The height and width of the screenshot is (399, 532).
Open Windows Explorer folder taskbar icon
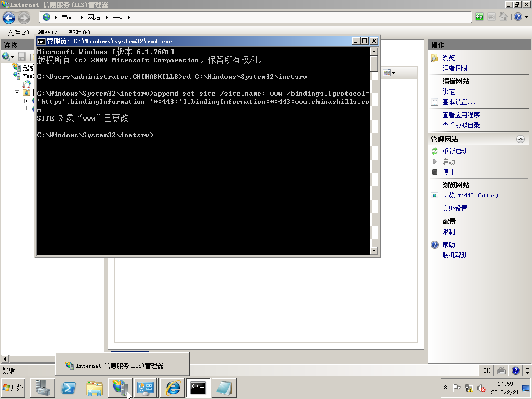click(x=95, y=388)
